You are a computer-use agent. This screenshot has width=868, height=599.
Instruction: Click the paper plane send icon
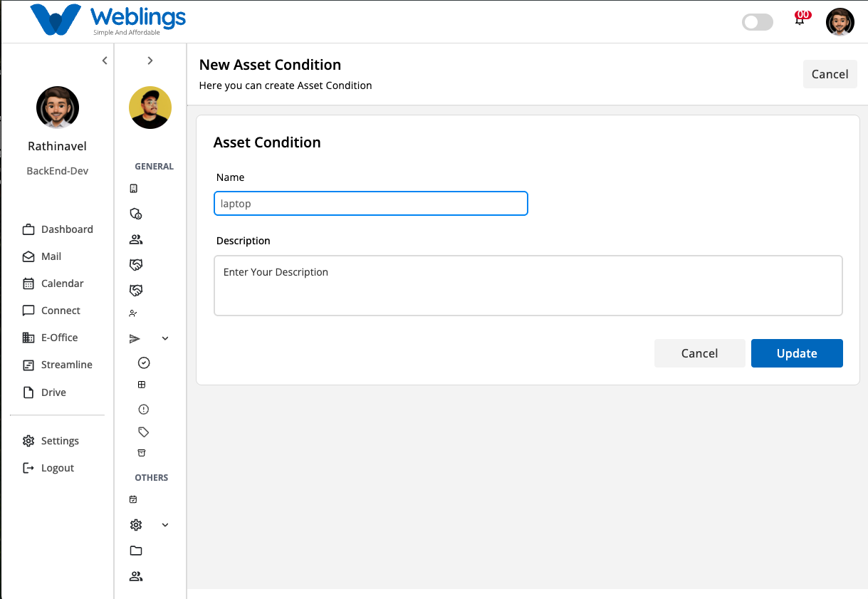point(135,338)
